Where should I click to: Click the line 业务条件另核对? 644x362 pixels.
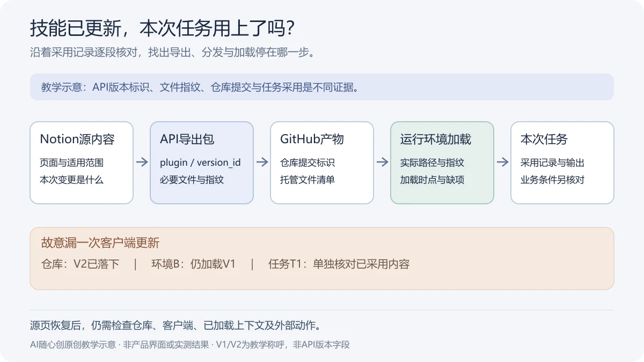[552, 180]
